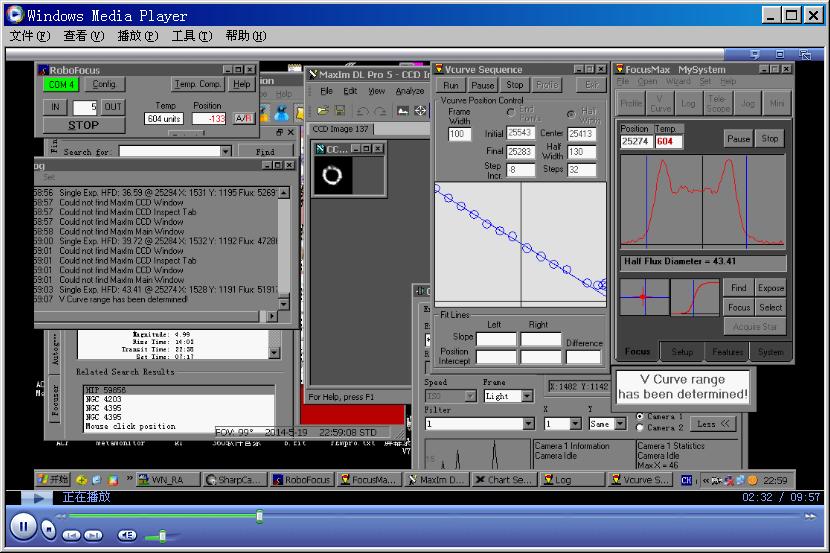Click the save disk icon in MaxIm DL toolbar
Screen dimensions: 830x553
(x=340, y=111)
